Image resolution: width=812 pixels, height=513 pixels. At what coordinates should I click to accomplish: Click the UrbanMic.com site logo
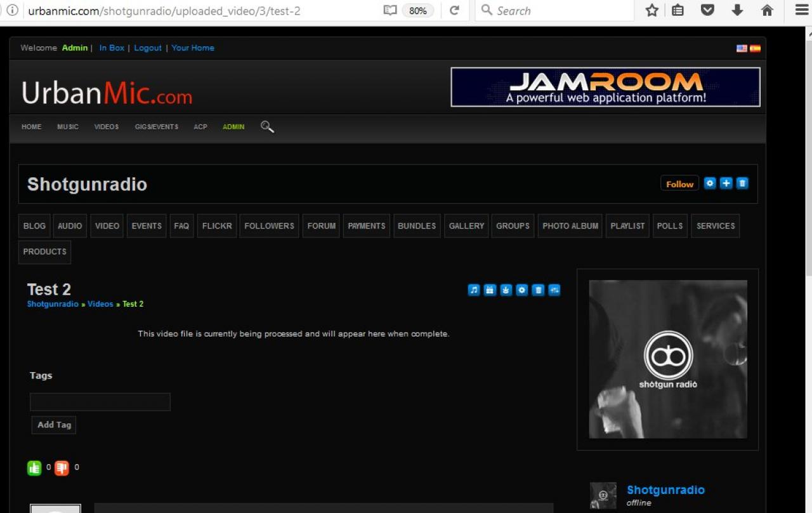[x=107, y=93]
